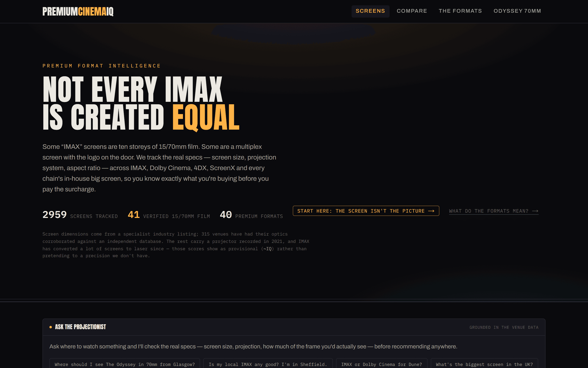The width and height of the screenshot is (588, 368).
Task: Click the 'Screen dimensions come from' data note
Action: [176, 245]
